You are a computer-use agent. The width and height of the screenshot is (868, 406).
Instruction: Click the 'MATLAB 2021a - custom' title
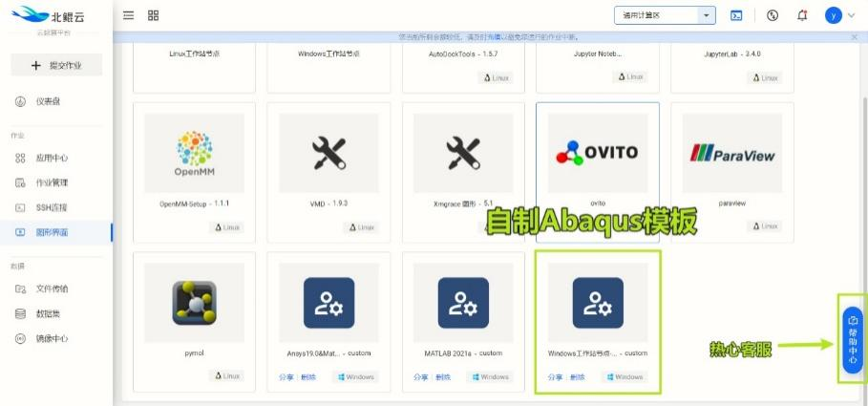463,353
